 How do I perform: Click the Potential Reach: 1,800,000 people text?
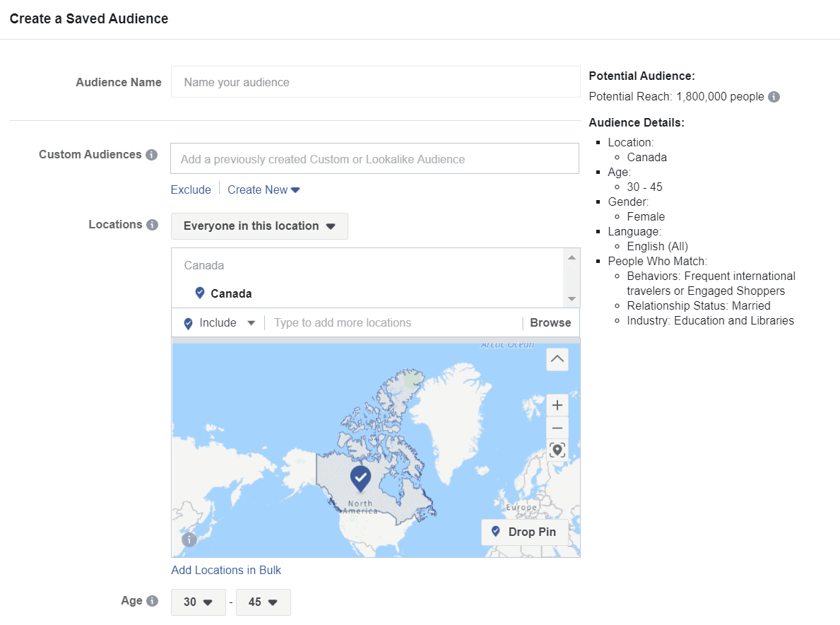[x=676, y=96]
